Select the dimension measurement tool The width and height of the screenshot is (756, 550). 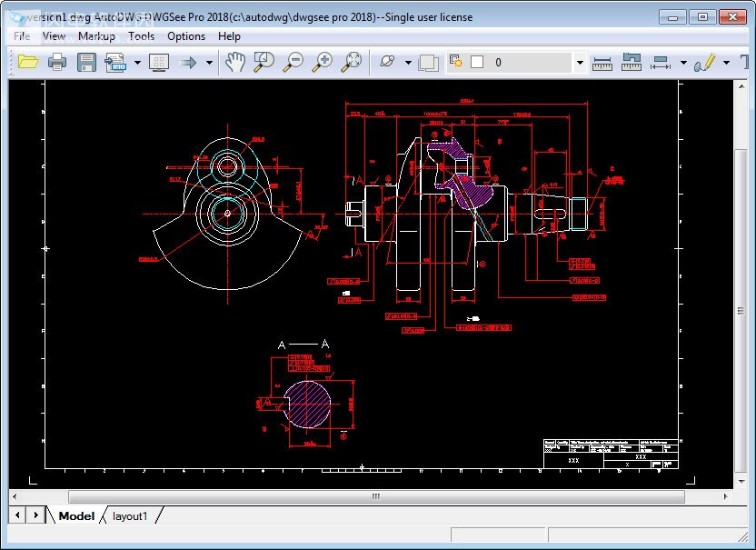click(661, 63)
